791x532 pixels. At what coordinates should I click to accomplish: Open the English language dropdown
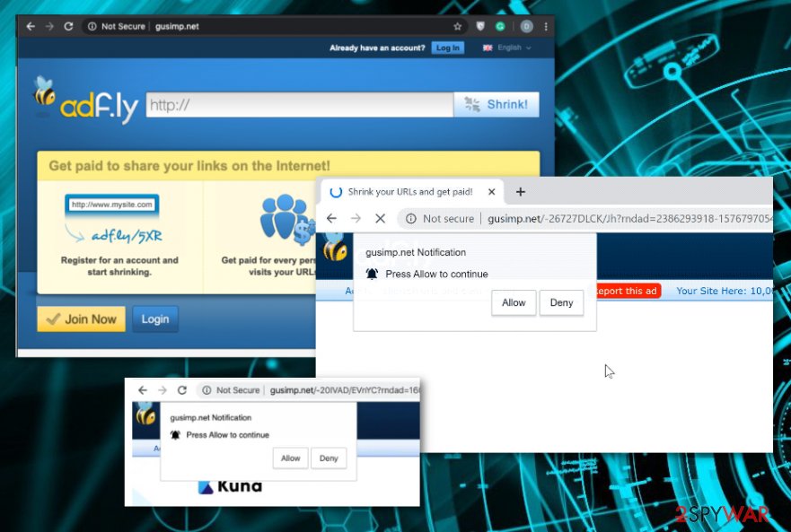pos(507,48)
